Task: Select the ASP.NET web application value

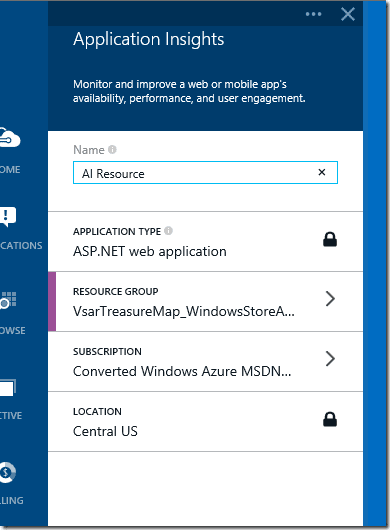Action: pyautogui.click(x=150, y=251)
